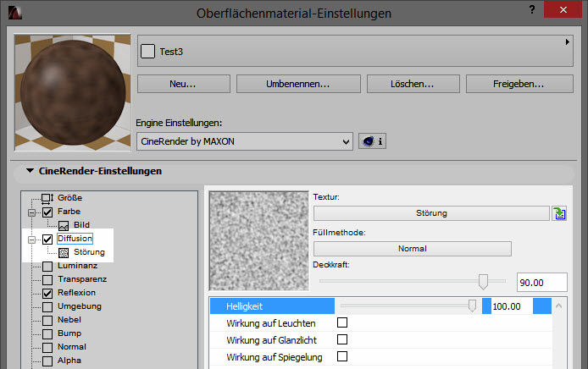The image size is (588, 369).
Task: Open the help question mark button
Action: click(x=532, y=9)
